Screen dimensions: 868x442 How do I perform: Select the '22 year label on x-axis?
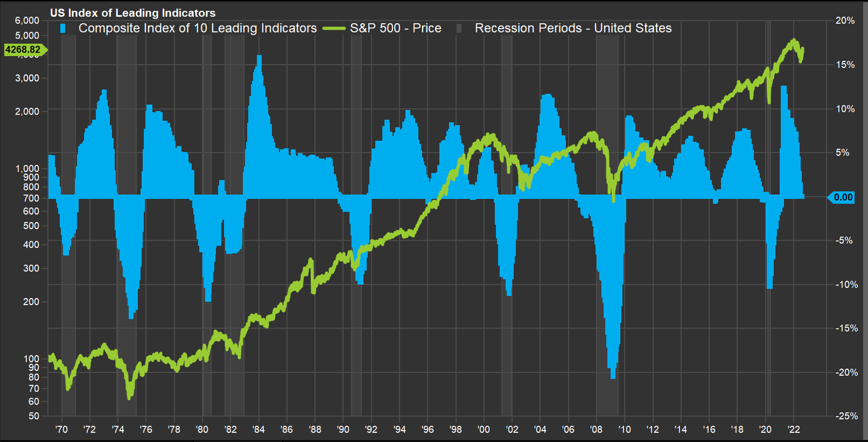793,430
